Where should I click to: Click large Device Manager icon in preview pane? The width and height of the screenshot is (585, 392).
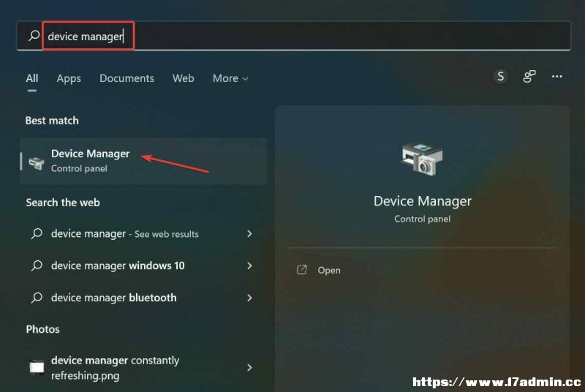[x=423, y=159]
